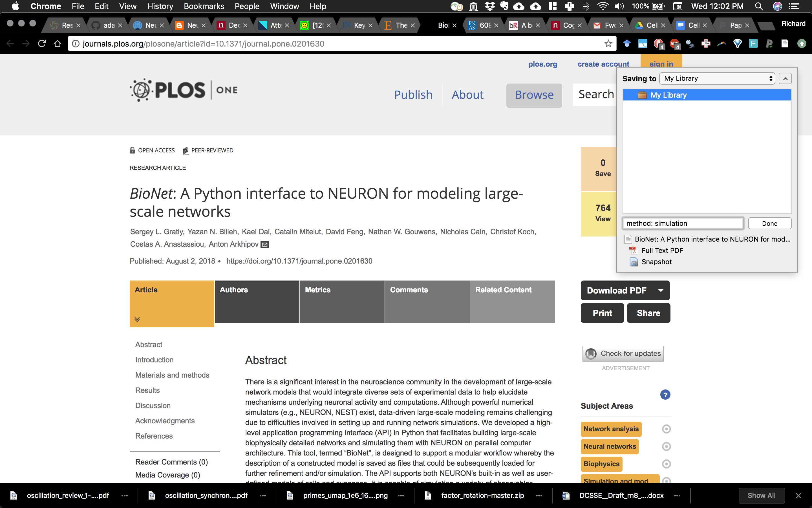Click the browser home icon
812x508 pixels.
tap(58, 44)
